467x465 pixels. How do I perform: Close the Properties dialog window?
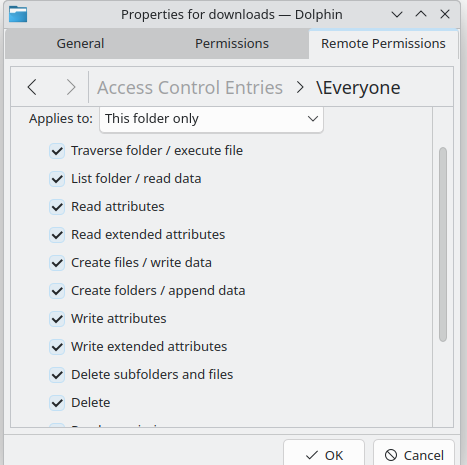(x=445, y=14)
